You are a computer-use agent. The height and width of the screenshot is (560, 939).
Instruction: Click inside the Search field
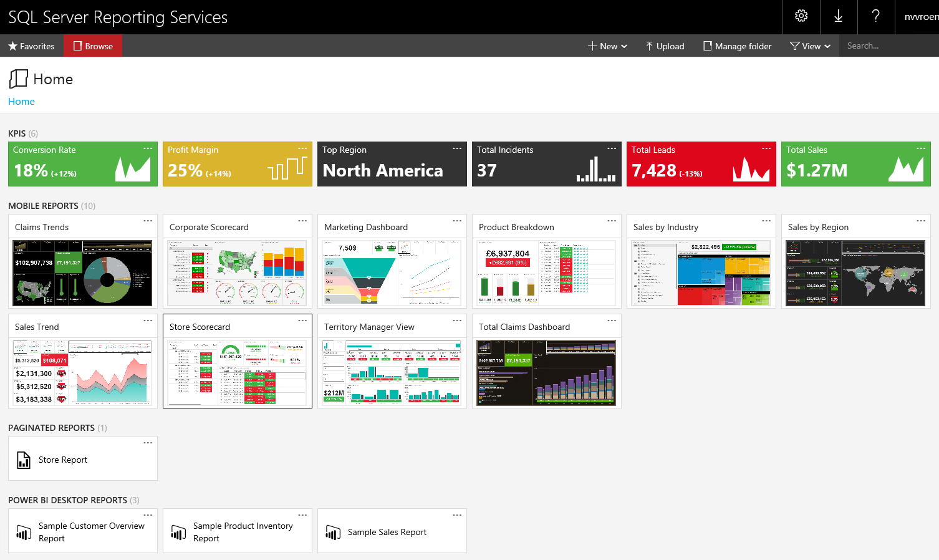tap(885, 45)
